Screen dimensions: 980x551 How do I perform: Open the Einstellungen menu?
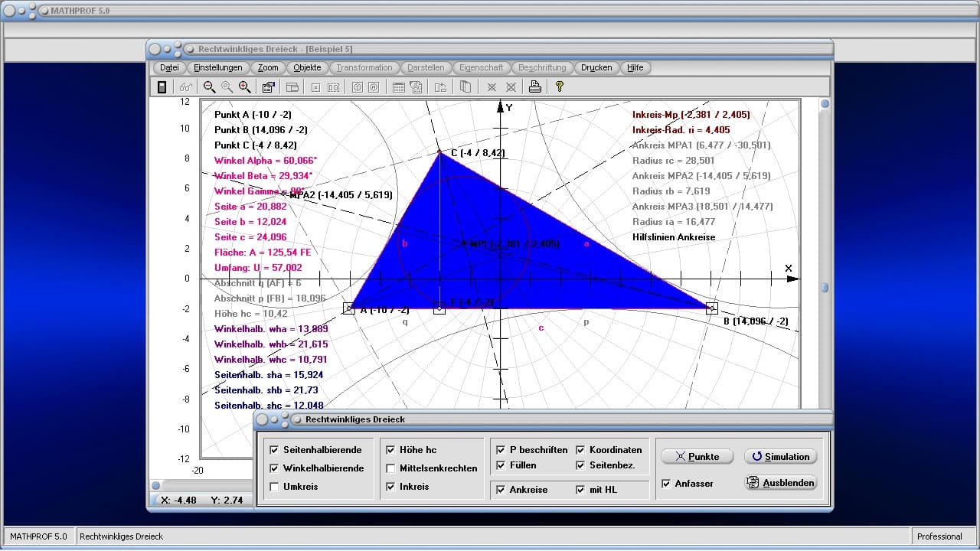pos(218,67)
